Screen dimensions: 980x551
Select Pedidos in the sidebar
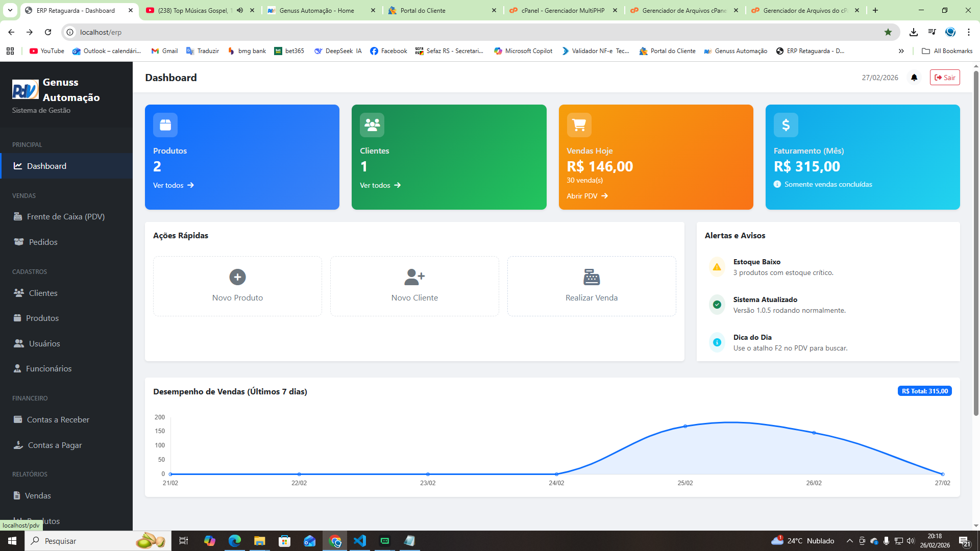(43, 242)
